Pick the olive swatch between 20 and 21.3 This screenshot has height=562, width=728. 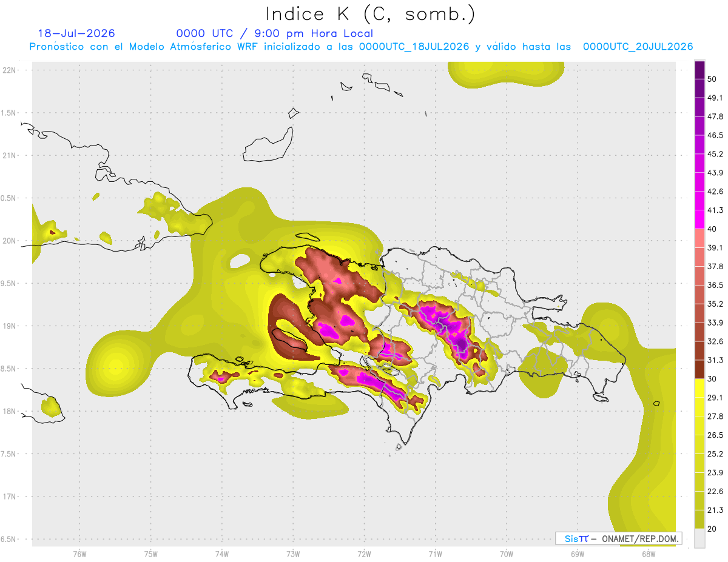(x=699, y=519)
